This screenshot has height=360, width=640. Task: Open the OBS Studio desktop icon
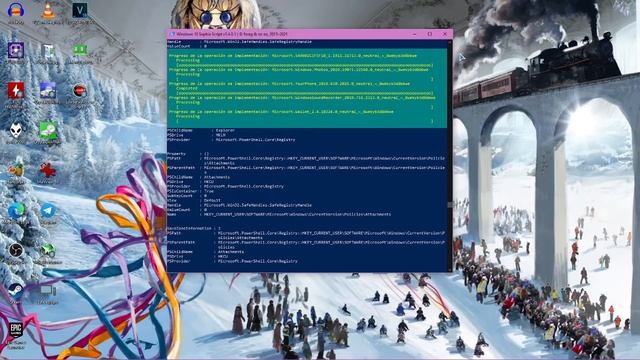click(16, 250)
